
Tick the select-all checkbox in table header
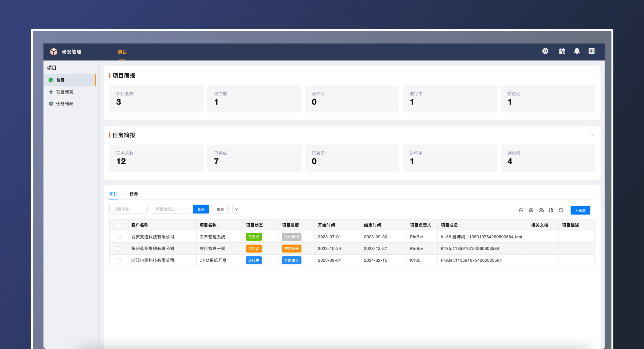click(119, 225)
